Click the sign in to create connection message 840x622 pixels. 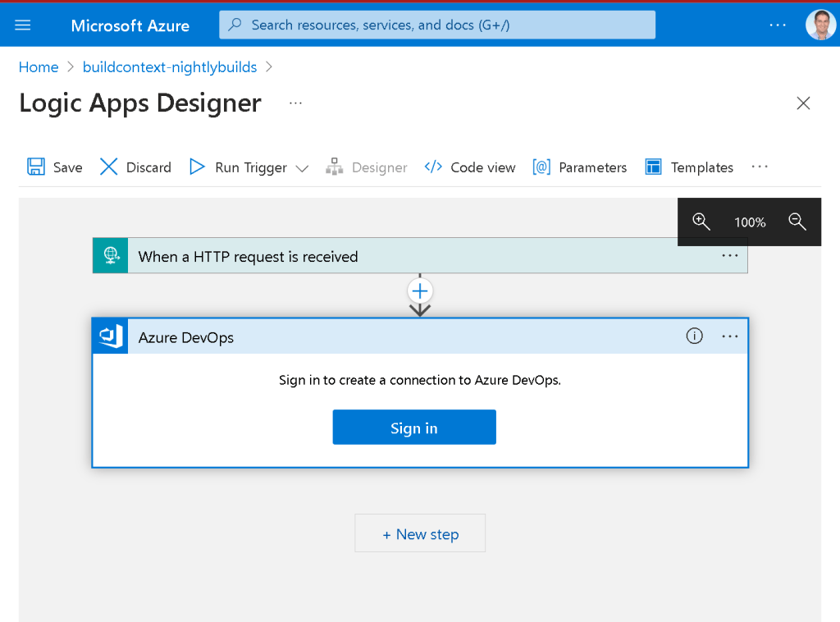click(420, 380)
